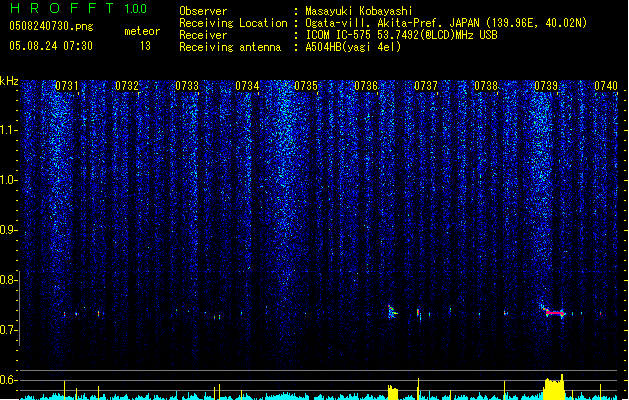The image size is (629, 400).
Task: Click the Receiving Location field label
Action: pos(233,23)
